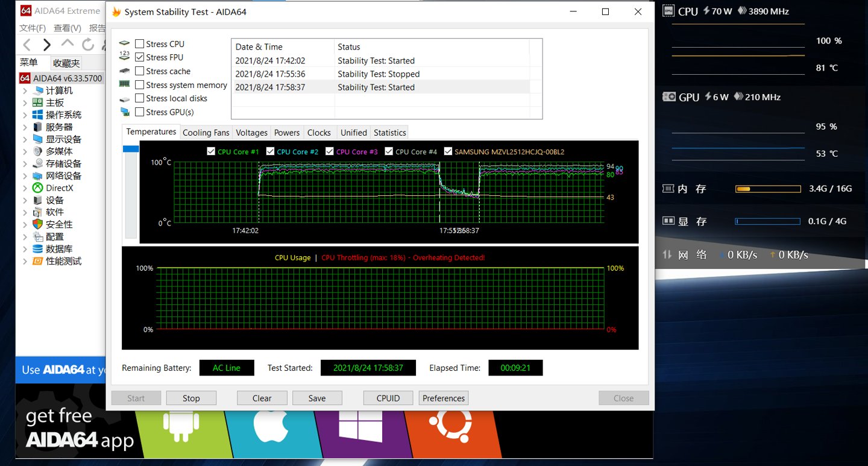This screenshot has width=868, height=466.
Task: Click the Apple logo icon in the banner
Action: point(271,427)
